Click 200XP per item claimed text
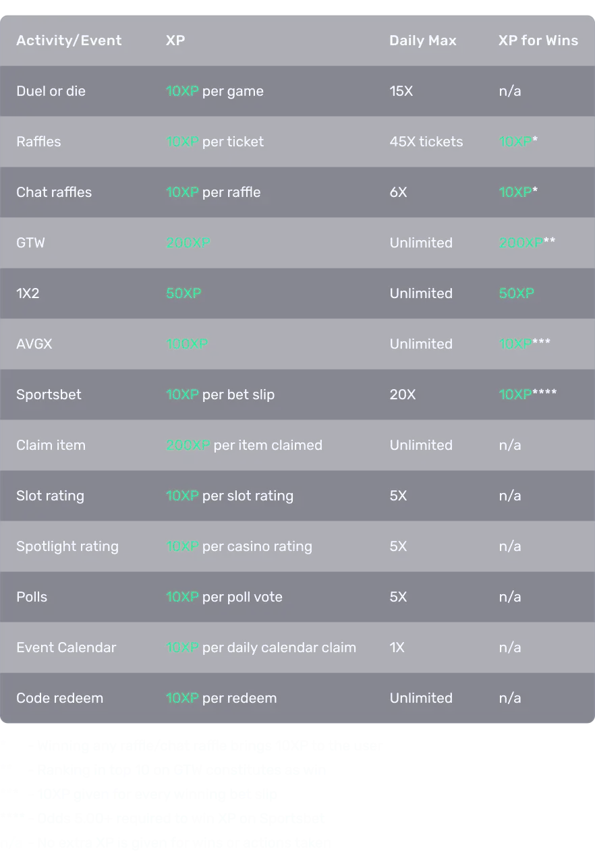This screenshot has width=595, height=868. coord(244,445)
